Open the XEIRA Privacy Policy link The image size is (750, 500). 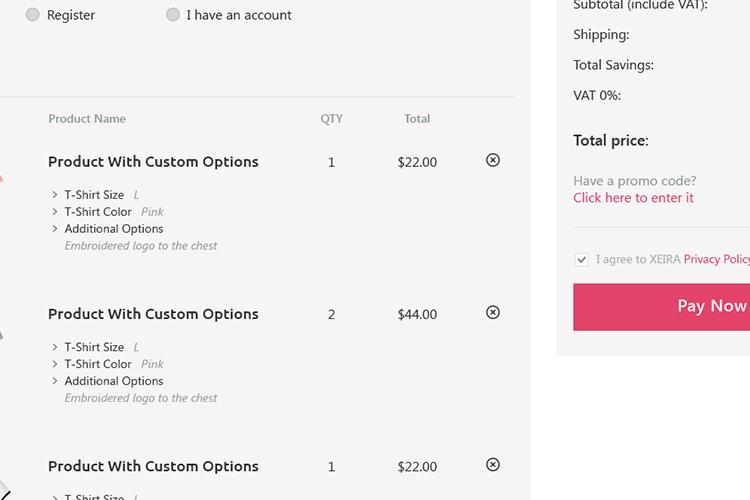(717, 259)
